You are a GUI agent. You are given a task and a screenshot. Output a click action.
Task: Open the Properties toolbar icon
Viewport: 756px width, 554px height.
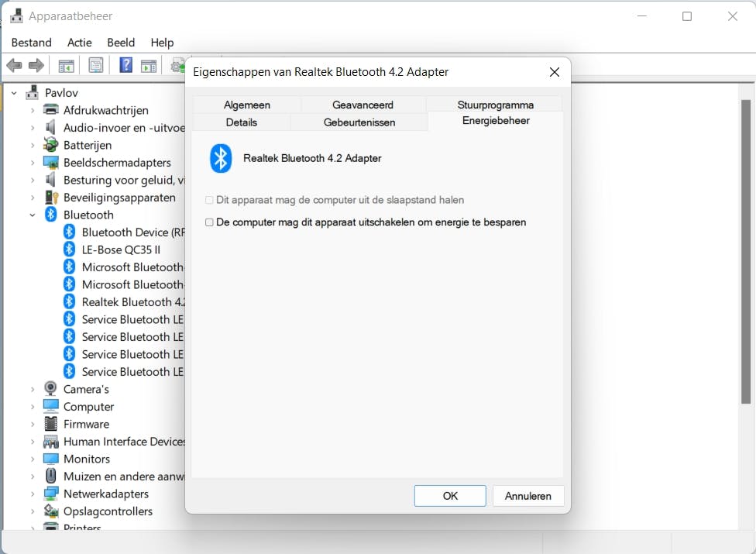[x=96, y=65]
